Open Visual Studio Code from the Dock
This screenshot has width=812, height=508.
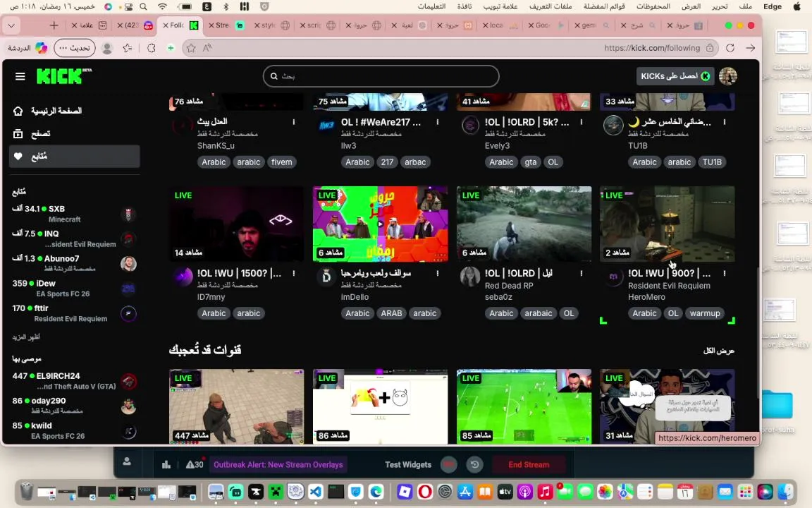click(x=316, y=491)
